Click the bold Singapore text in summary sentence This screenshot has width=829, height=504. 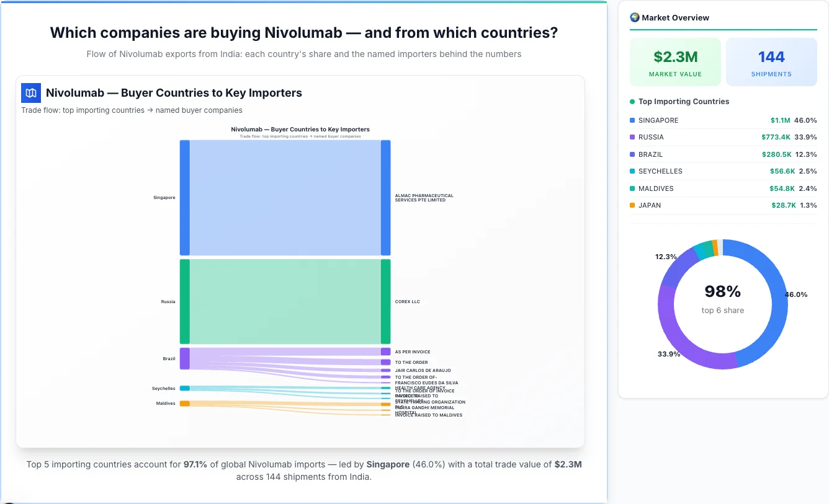click(388, 464)
